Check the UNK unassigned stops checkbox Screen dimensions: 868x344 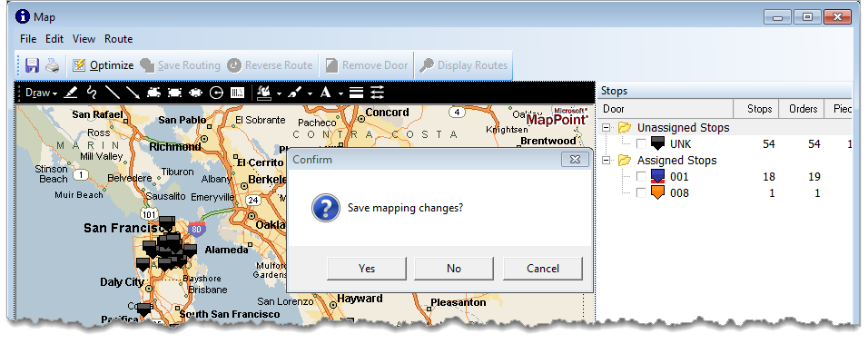pyautogui.click(x=640, y=143)
